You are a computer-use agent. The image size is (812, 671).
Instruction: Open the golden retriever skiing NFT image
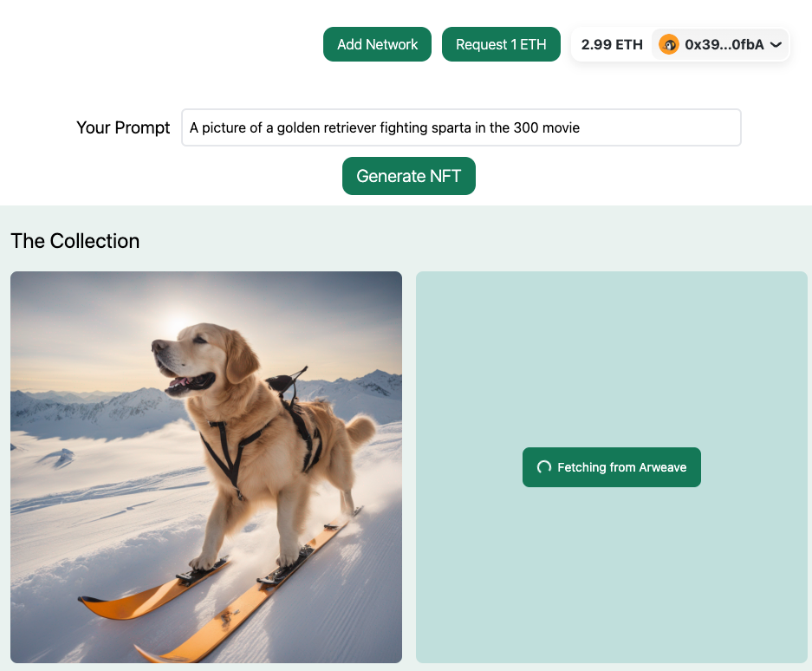(206, 467)
